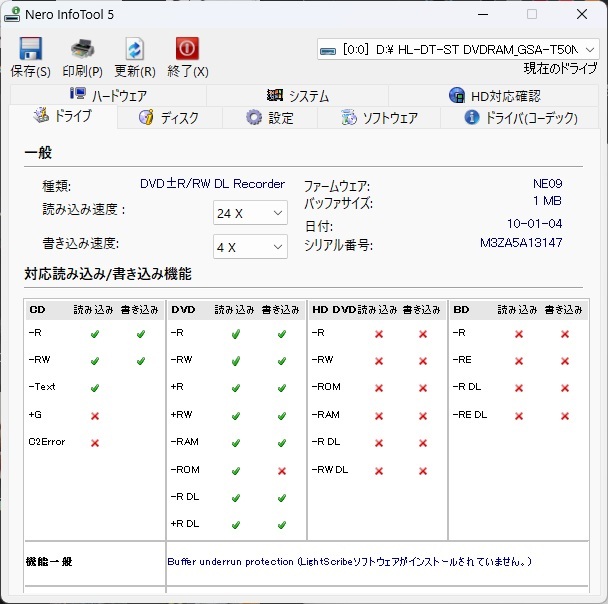Click serial number M3ZA5A13147
Screen dimensions: 609x604
click(x=521, y=243)
